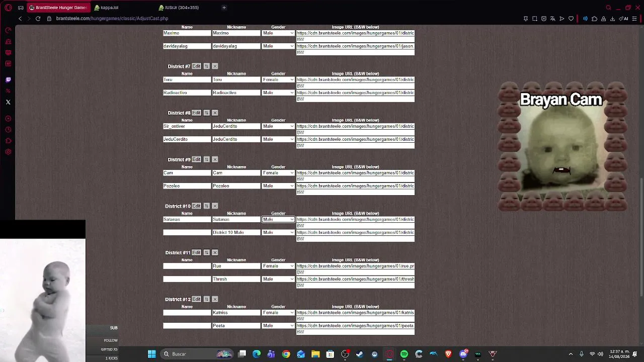Expand gender dropdown for Radioactivo
This screenshot has width=644, height=362.
(278, 93)
